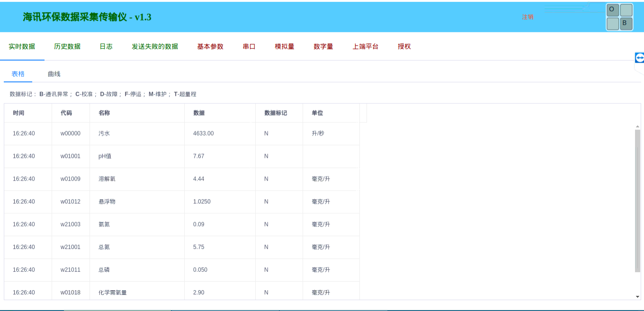The image size is (644, 311).
Task: Click the 总氮 name cell
Action: (137, 247)
